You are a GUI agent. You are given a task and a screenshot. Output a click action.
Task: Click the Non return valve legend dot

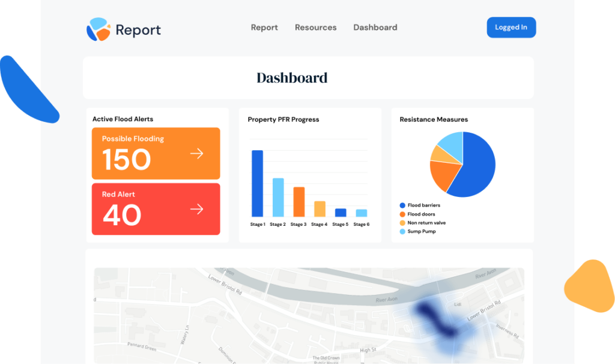402,223
